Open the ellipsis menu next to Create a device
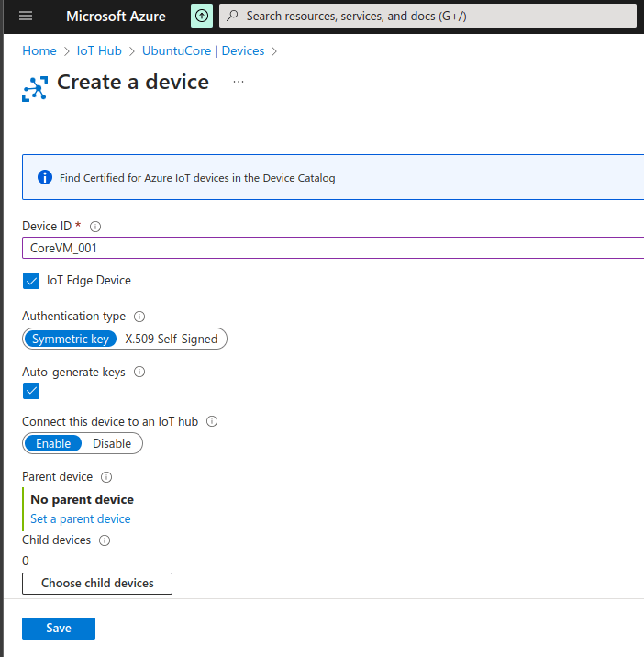The width and height of the screenshot is (644, 657). pos(239,82)
